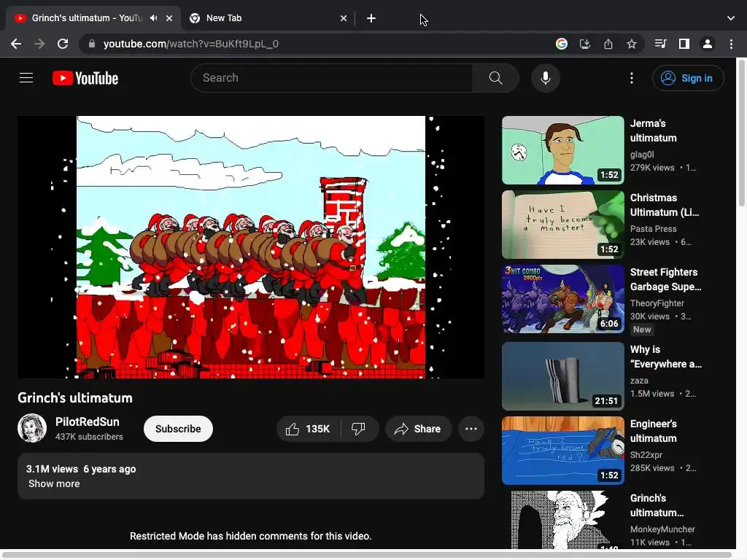Open the Chrome three-dot menu

(x=731, y=44)
